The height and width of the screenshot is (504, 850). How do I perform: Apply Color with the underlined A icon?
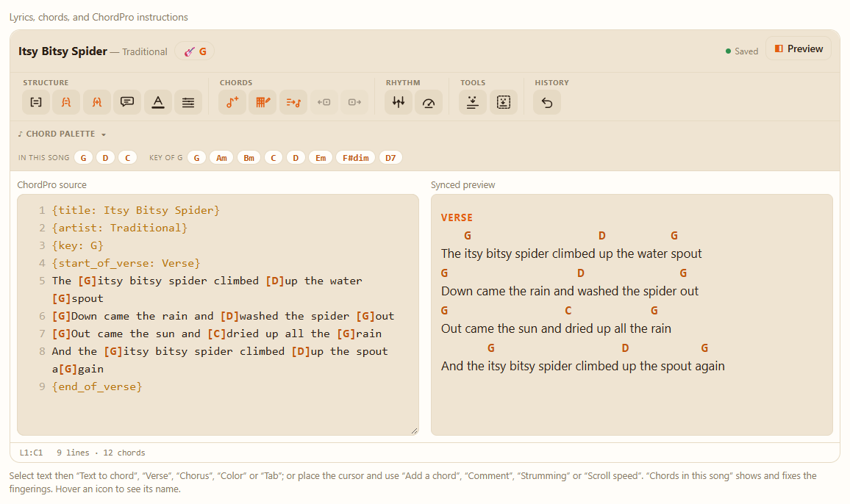pyautogui.click(x=158, y=102)
